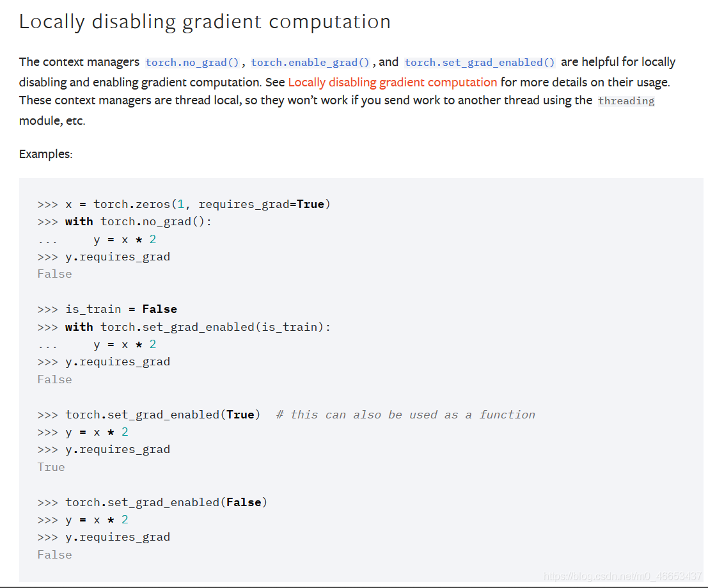Click the red Locally disabling gradient computation link

(x=392, y=83)
